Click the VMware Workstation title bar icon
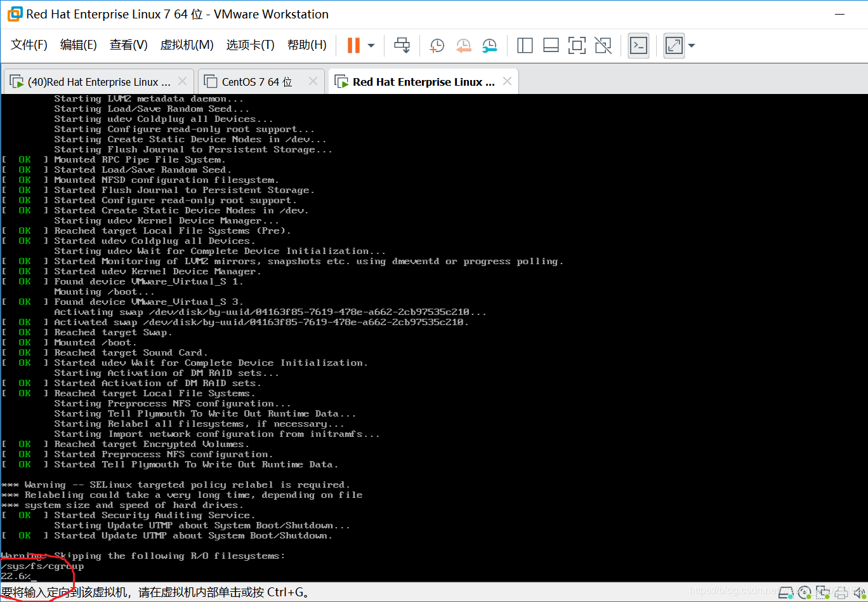 point(14,14)
